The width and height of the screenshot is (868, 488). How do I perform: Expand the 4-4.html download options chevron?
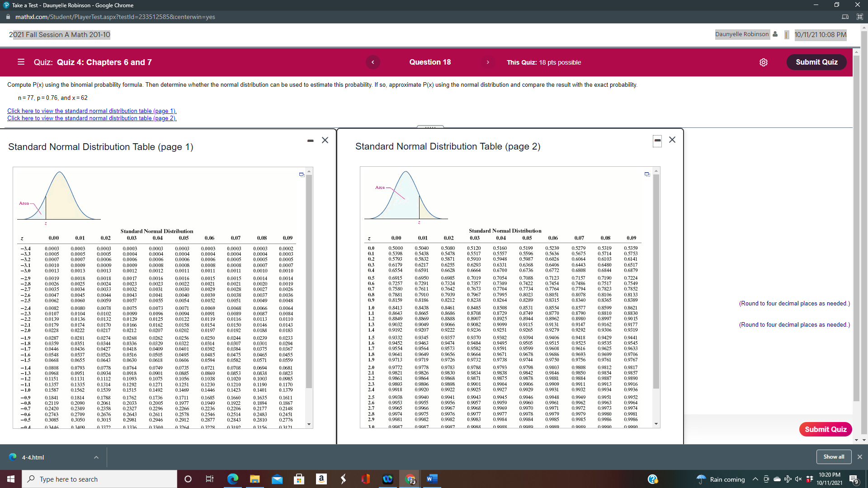(x=96, y=457)
